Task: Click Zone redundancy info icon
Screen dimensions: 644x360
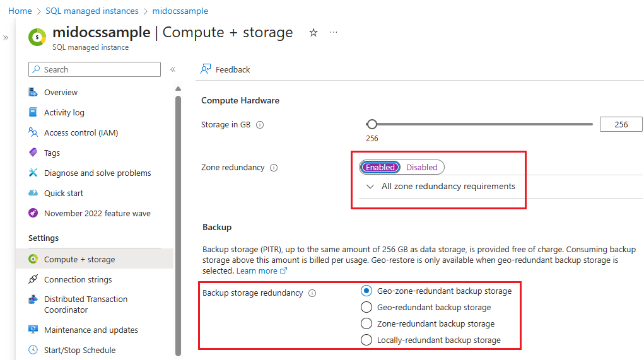Action: point(274,168)
